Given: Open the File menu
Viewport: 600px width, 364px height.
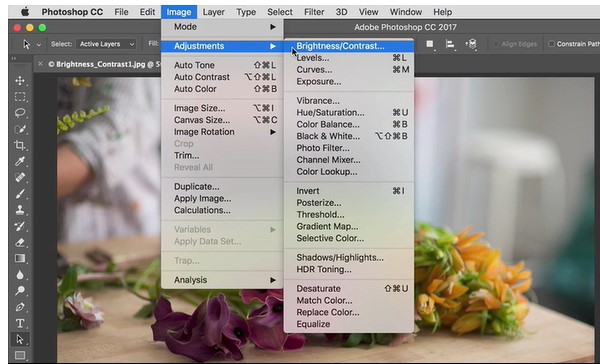Looking at the screenshot, I should click(x=121, y=12).
